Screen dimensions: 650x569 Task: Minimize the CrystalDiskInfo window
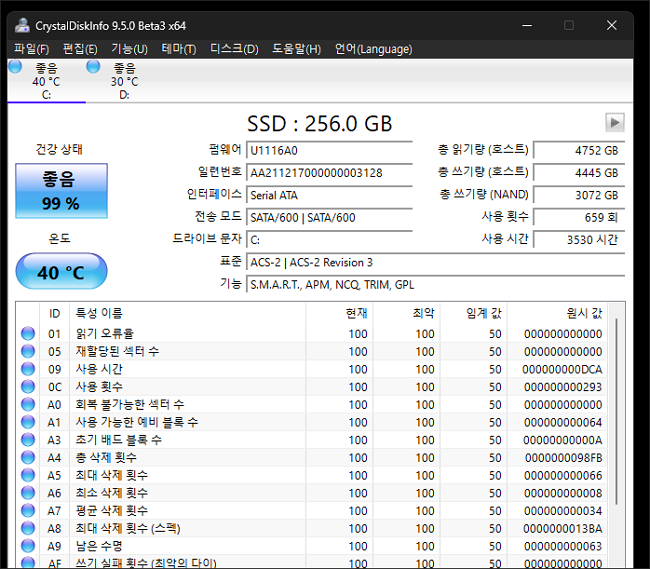[x=527, y=25]
